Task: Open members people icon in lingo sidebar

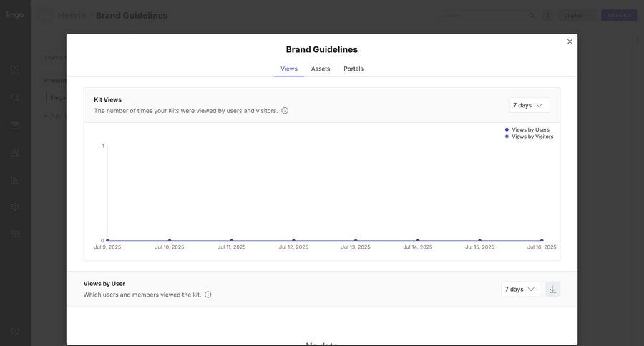Action: [15, 152]
